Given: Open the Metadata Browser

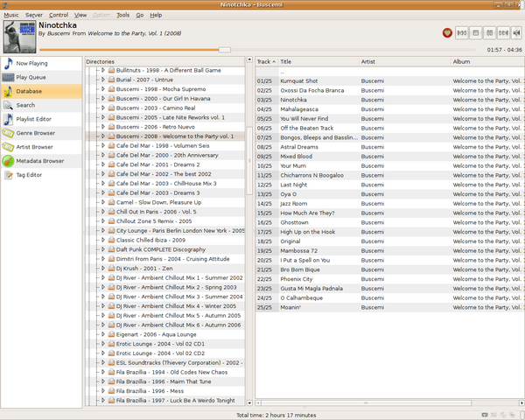Looking at the screenshot, I should click(x=41, y=161).
